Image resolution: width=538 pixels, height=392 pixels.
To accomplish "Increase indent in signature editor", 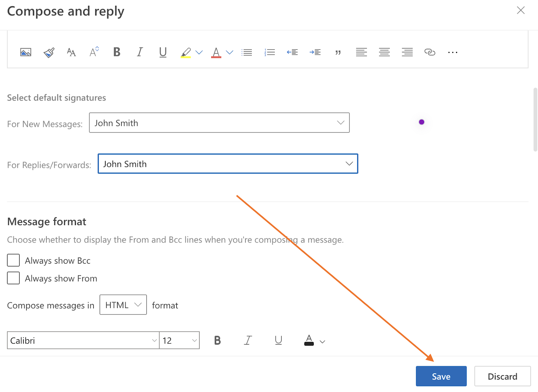I will 315,52.
